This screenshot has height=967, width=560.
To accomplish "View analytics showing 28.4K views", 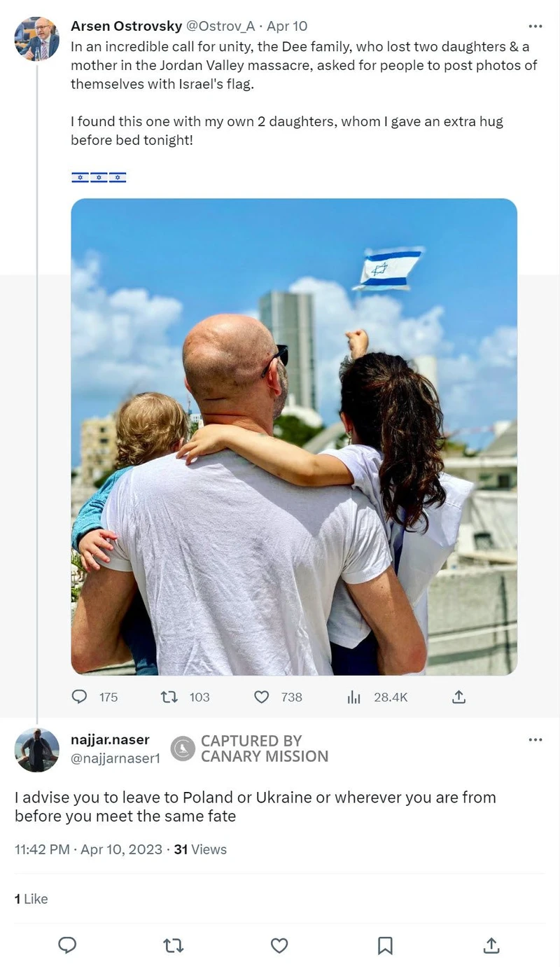I will coord(354,697).
